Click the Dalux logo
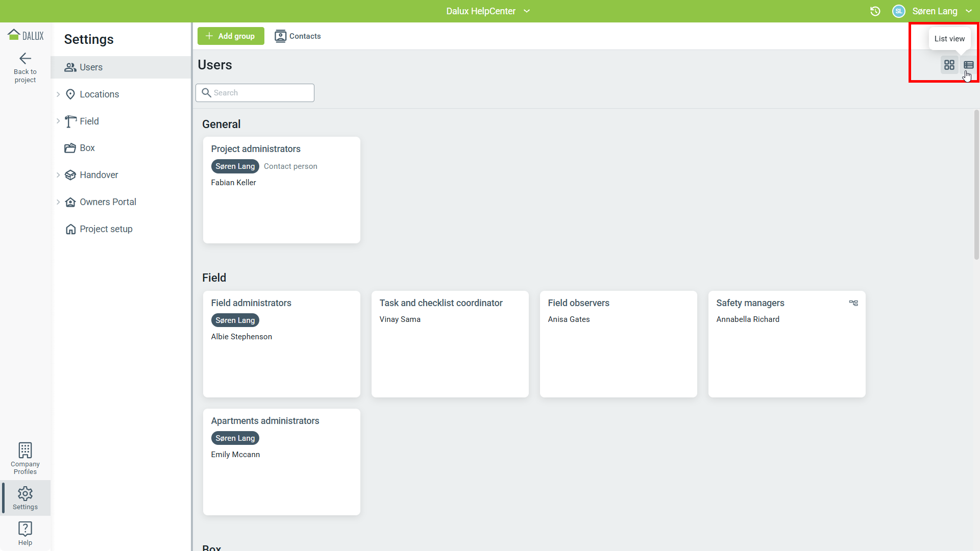Image resolution: width=980 pixels, height=551 pixels. [x=26, y=35]
